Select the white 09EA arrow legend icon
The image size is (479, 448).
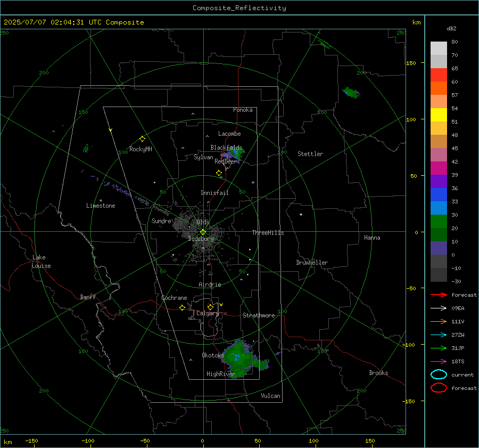439,308
